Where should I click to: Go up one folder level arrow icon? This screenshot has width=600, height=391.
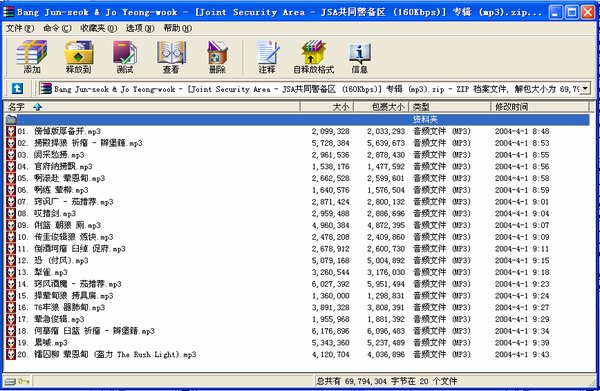[17, 89]
